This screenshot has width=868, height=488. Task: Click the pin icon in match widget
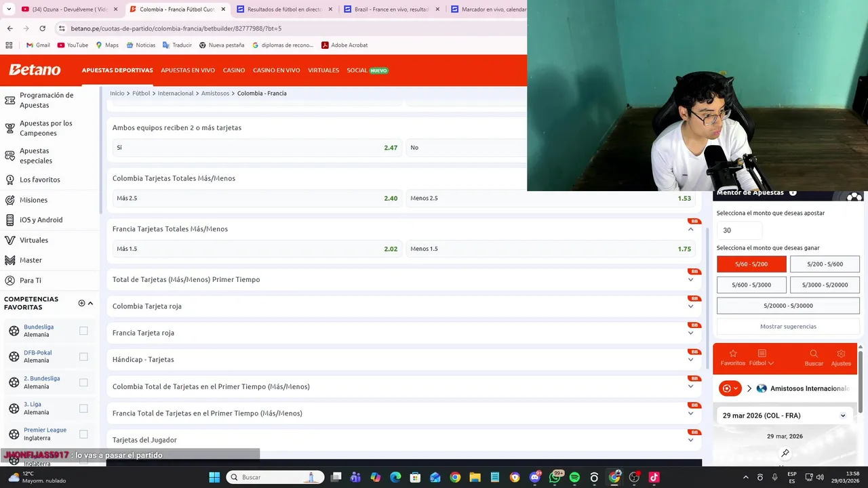click(x=785, y=453)
